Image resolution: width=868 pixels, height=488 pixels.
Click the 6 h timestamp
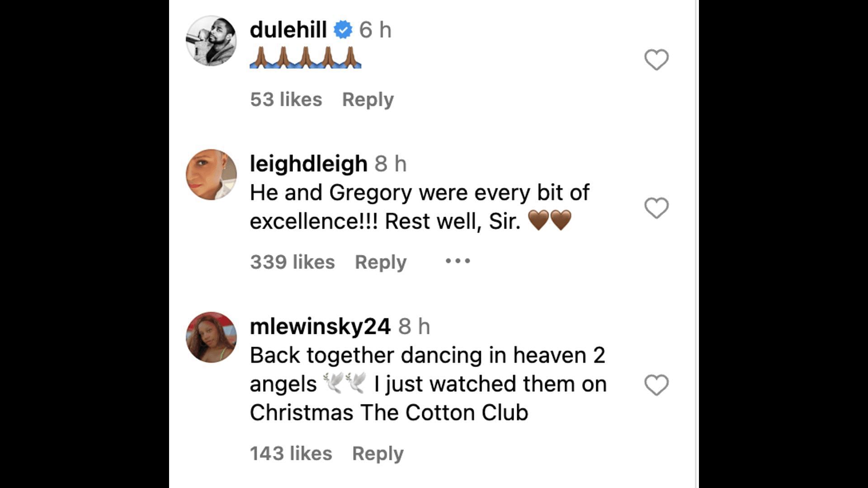coord(375,30)
